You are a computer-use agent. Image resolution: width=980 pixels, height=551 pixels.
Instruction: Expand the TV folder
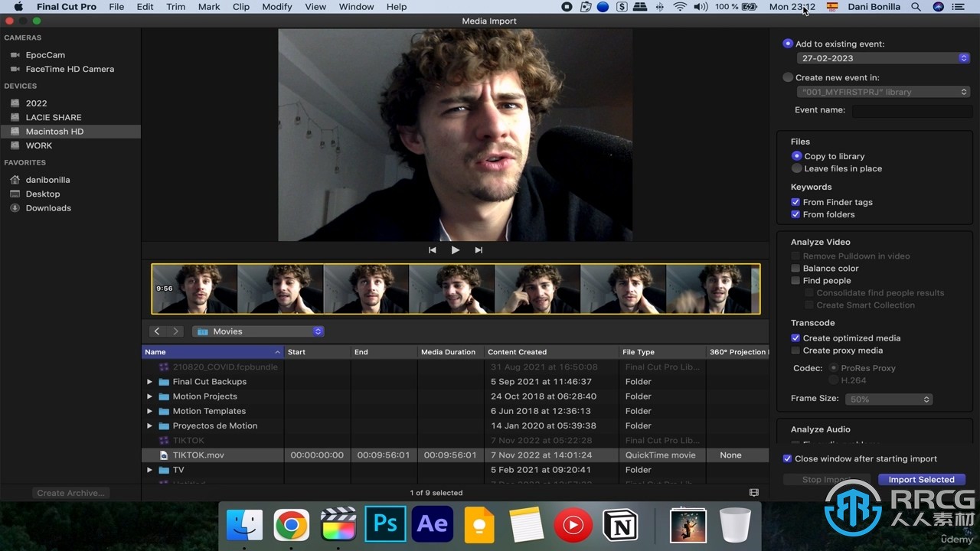150,470
